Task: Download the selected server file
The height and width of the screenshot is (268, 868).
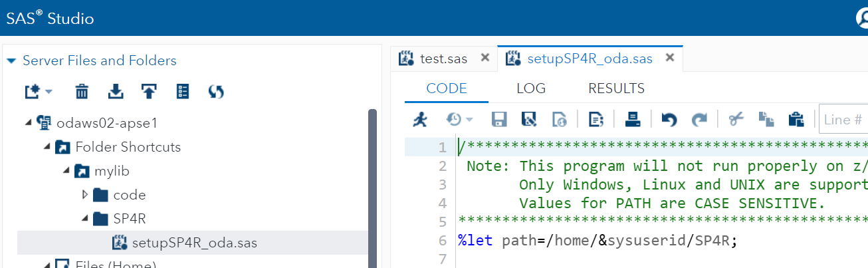Action: pyautogui.click(x=116, y=92)
